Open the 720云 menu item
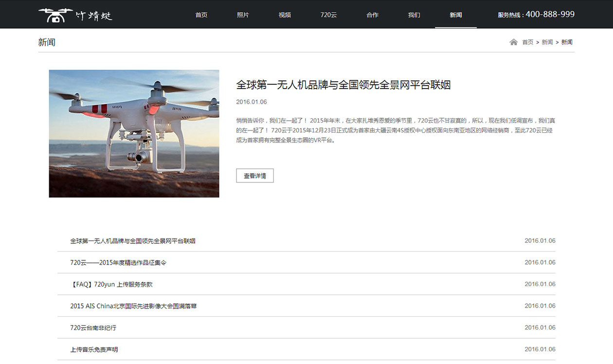Image resolution: width=613 pixels, height=364 pixels. (x=328, y=15)
